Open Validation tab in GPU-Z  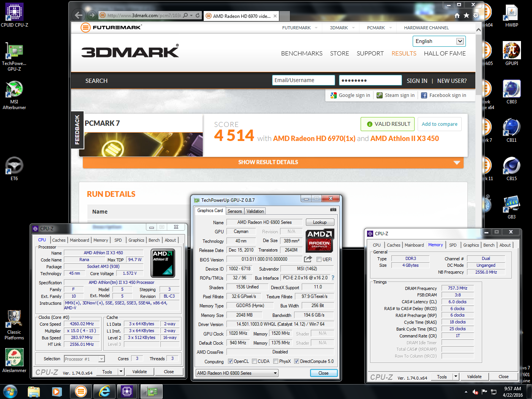pyautogui.click(x=255, y=211)
